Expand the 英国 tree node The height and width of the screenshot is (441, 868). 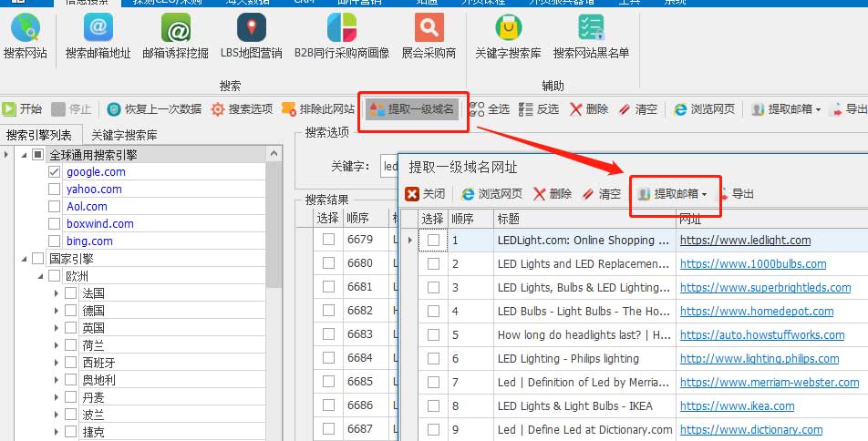coord(57,328)
